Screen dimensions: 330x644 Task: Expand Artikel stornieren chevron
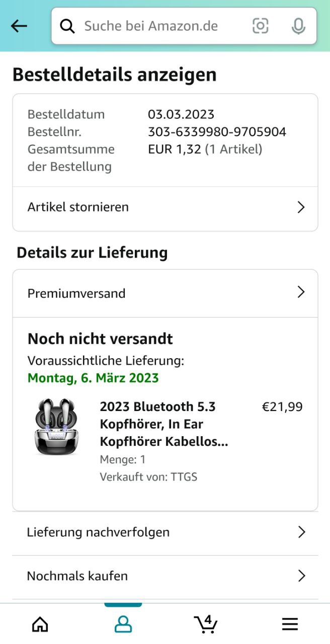point(301,207)
